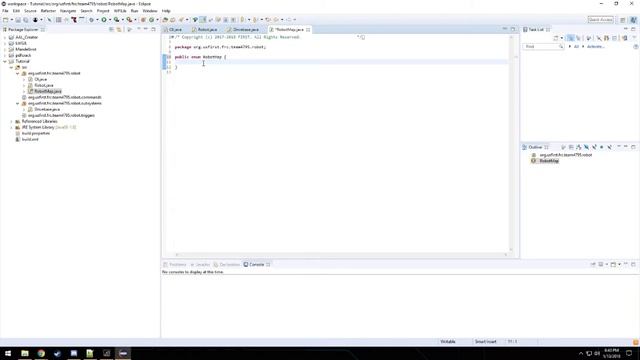Open the Debug dropdown arrow
The height and width of the screenshot is (360, 640).
[97, 20]
